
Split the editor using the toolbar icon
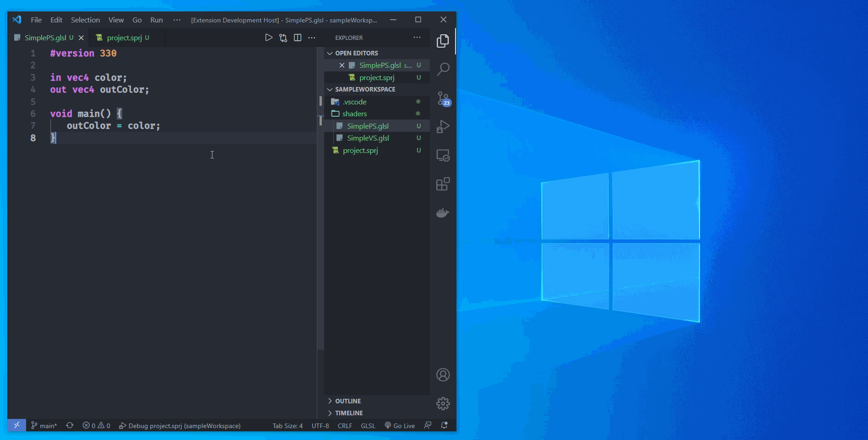[x=298, y=38]
